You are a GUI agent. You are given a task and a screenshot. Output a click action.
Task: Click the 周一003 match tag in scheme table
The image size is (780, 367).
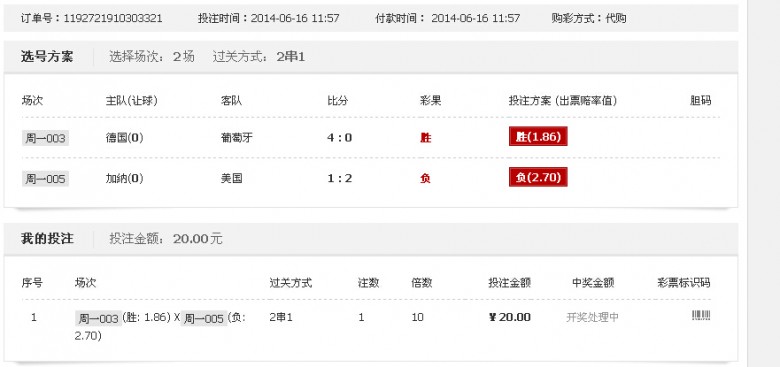point(45,138)
